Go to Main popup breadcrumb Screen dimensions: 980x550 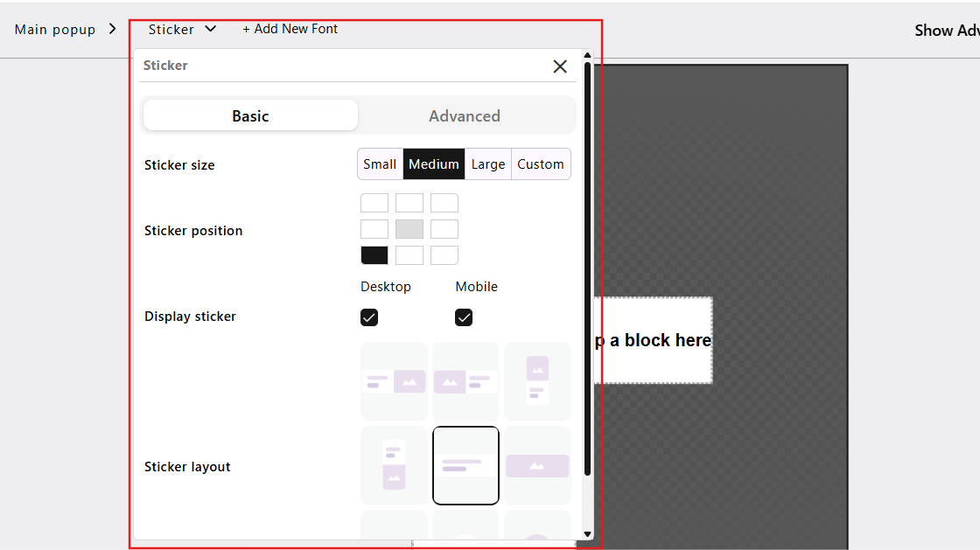coord(55,30)
